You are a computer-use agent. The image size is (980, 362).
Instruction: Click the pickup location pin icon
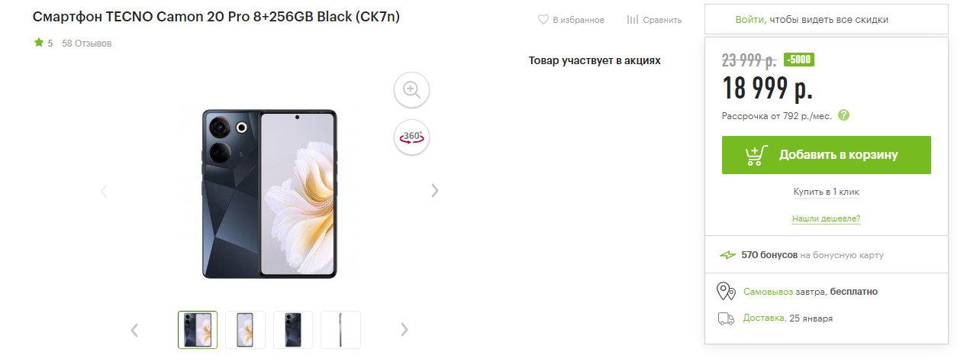point(725,291)
